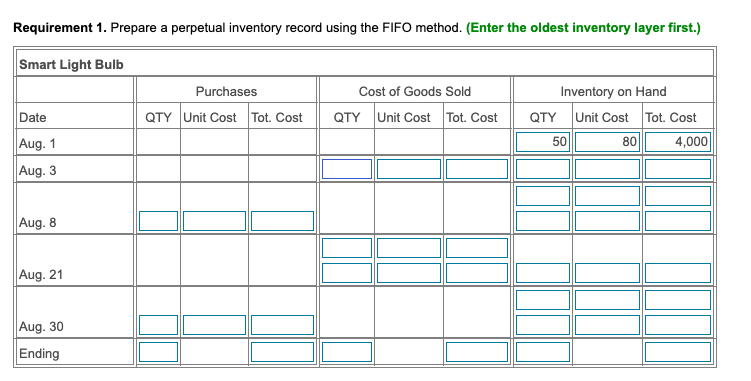Image resolution: width=751 pixels, height=381 pixels.
Task: Select the Aug. 30 first-layer inventory Unit Cost field
Action: [x=607, y=300]
